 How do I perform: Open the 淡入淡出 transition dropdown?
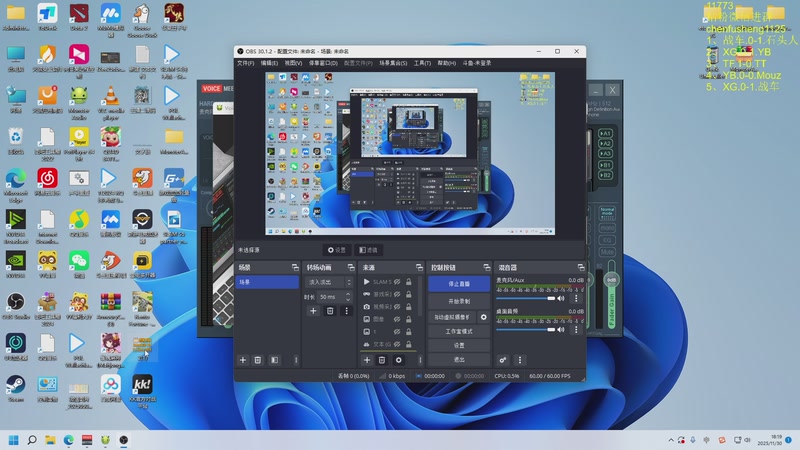tap(329, 282)
